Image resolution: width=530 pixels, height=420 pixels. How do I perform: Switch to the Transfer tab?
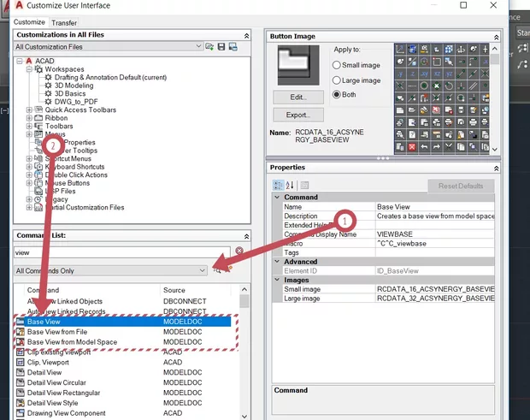tap(63, 22)
